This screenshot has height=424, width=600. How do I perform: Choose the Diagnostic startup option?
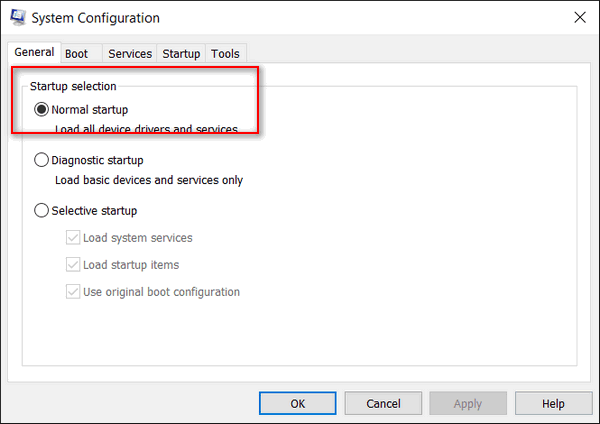point(41,160)
